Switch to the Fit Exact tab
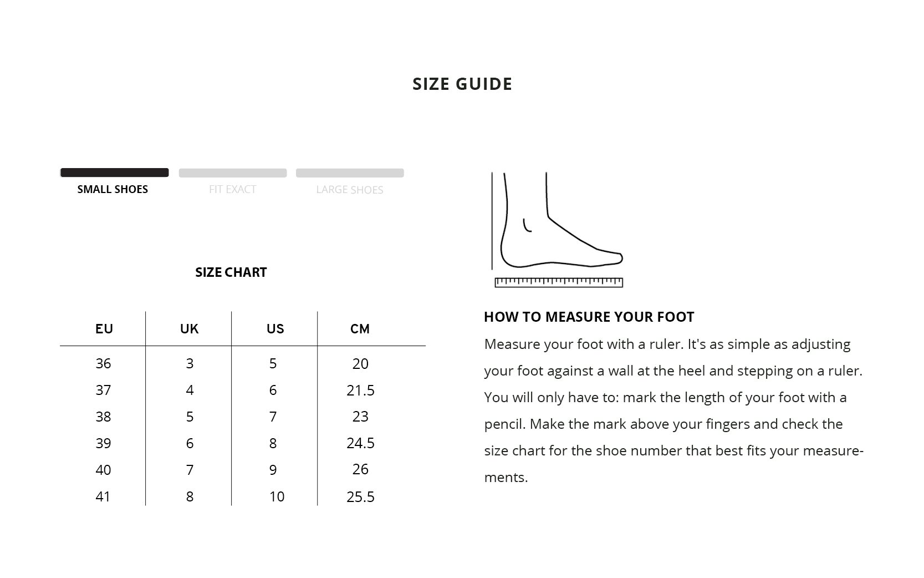924x578 pixels. [x=232, y=189]
